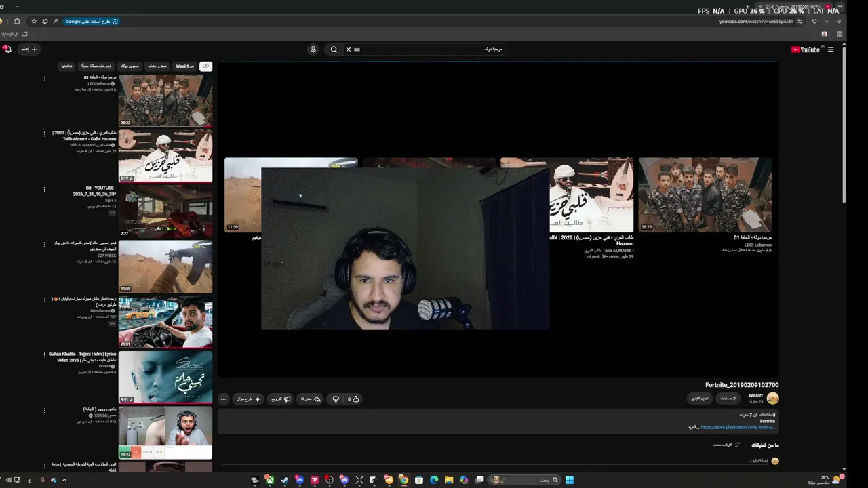Open the comments sort-by dropdown
Image resolution: width=868 pixels, height=488 pixels.
click(x=727, y=445)
